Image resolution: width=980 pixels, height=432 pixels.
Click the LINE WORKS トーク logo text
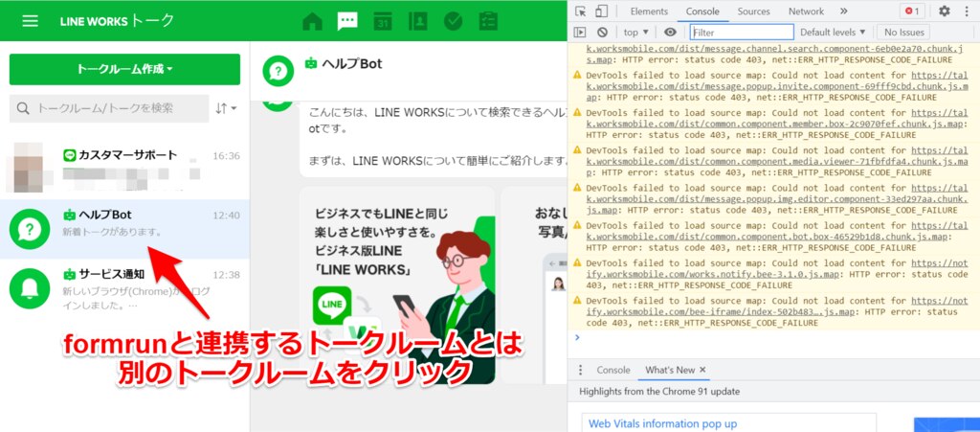click(x=117, y=21)
